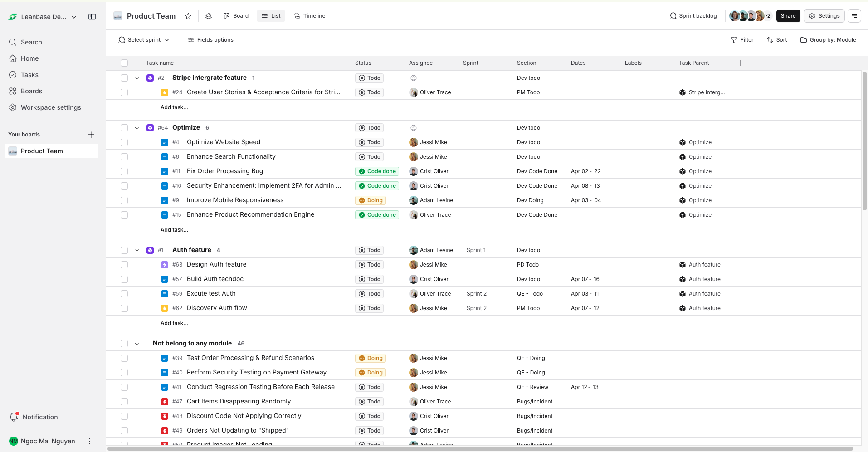
Task: Collapse the left sidebar panel icon
Action: point(92,17)
